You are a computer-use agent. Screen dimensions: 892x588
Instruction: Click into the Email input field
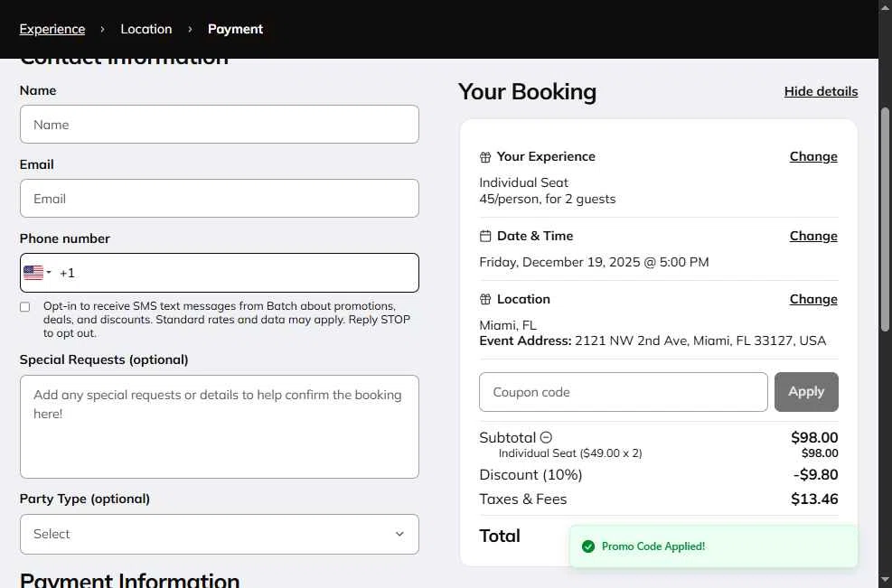220,199
